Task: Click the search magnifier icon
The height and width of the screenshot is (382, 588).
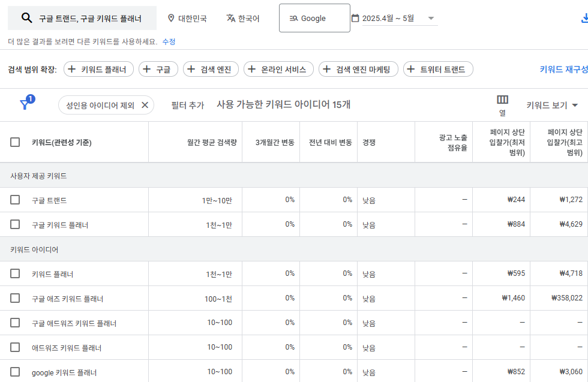Action: pyautogui.click(x=26, y=18)
